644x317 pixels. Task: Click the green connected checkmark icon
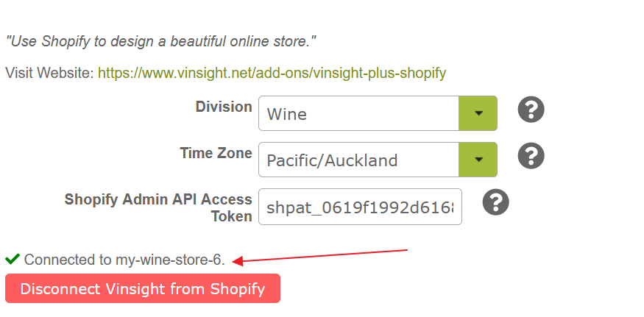13,259
